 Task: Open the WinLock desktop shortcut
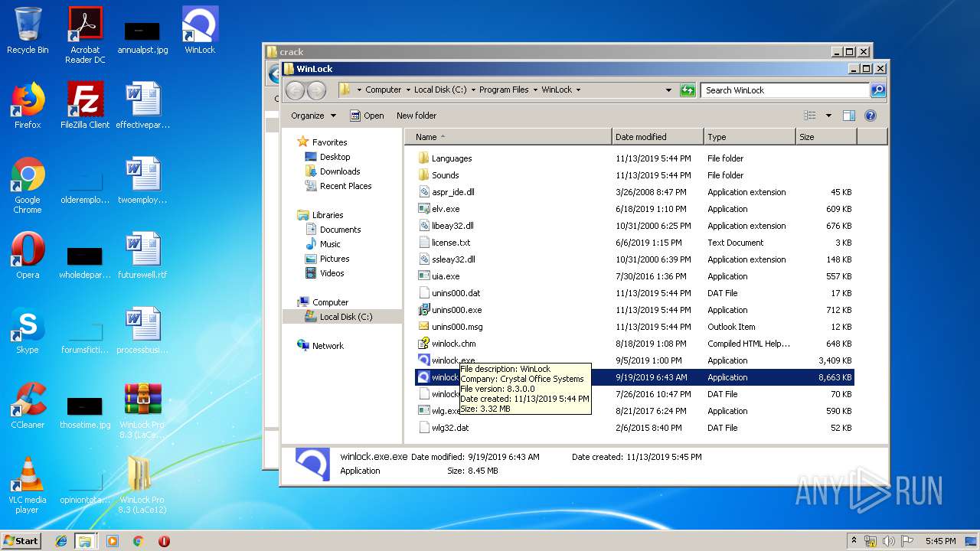pyautogui.click(x=200, y=31)
